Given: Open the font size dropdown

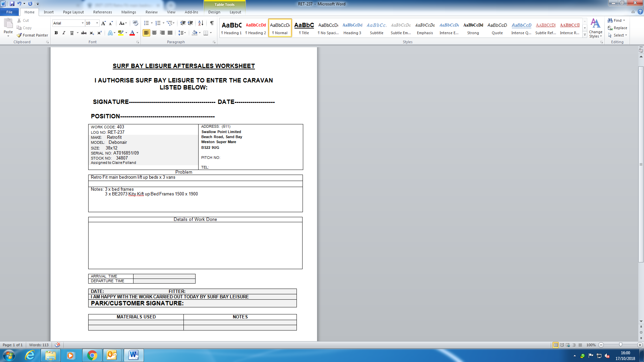Looking at the screenshot, I should [97, 23].
